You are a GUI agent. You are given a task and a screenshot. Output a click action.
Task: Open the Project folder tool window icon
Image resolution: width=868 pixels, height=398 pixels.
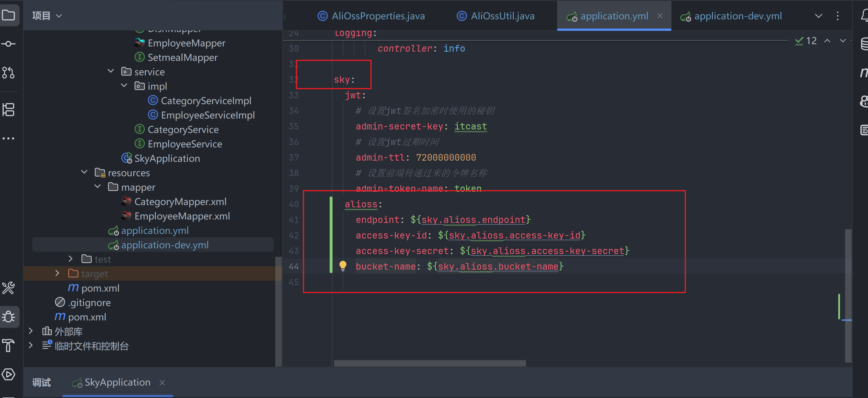pos(8,15)
